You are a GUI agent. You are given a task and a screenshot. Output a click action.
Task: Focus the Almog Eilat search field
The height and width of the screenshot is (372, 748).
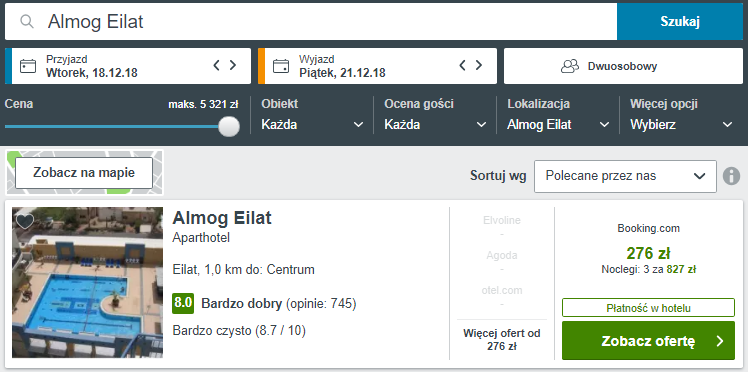pyautogui.click(x=311, y=21)
